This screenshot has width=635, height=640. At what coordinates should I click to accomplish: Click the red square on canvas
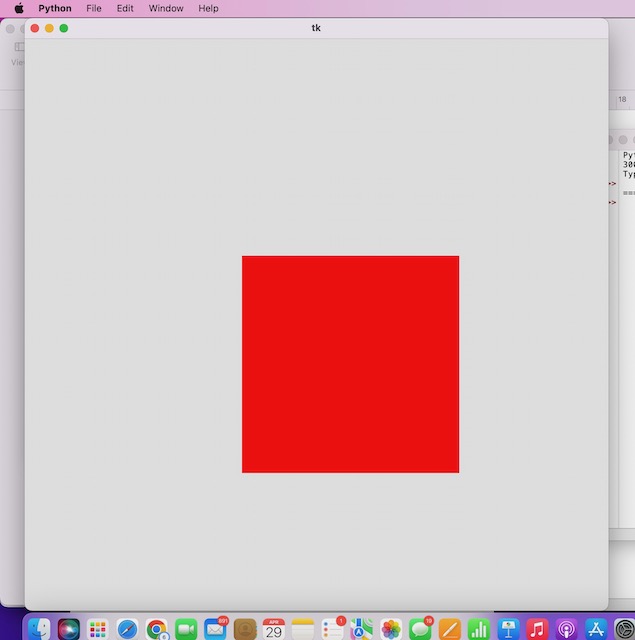click(350, 364)
